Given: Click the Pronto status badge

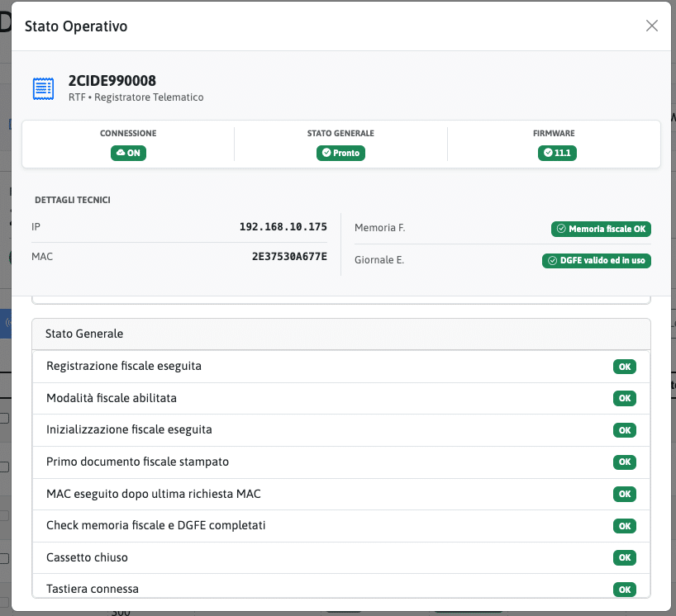Looking at the screenshot, I should [x=340, y=153].
